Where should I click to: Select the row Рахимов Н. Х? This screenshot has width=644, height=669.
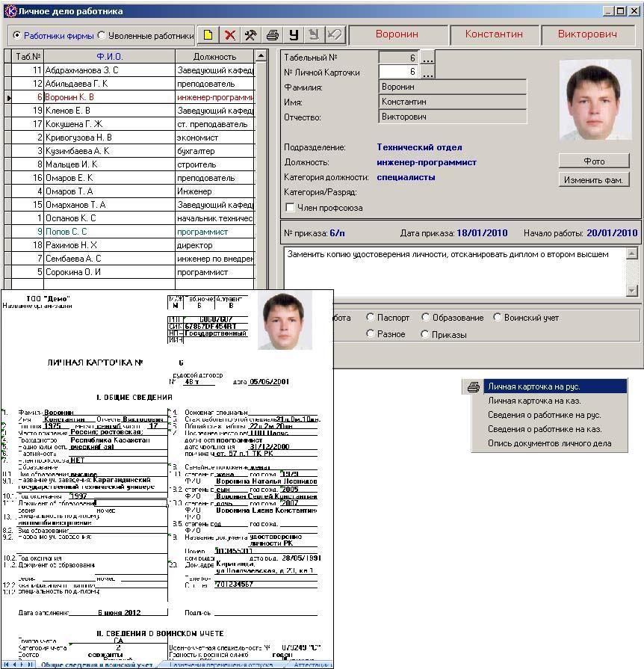[x=133, y=245]
